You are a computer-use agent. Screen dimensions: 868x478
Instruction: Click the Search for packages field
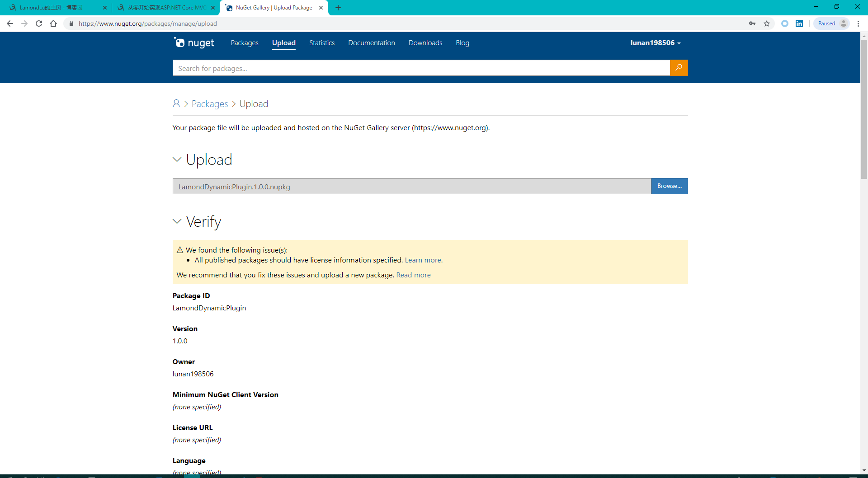tap(420, 68)
